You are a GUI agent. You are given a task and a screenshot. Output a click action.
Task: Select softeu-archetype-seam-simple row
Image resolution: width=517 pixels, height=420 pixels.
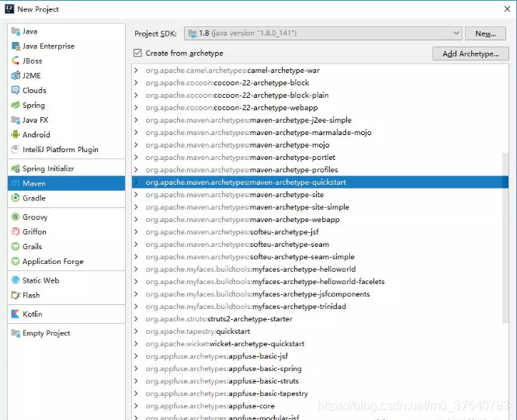tap(320, 257)
